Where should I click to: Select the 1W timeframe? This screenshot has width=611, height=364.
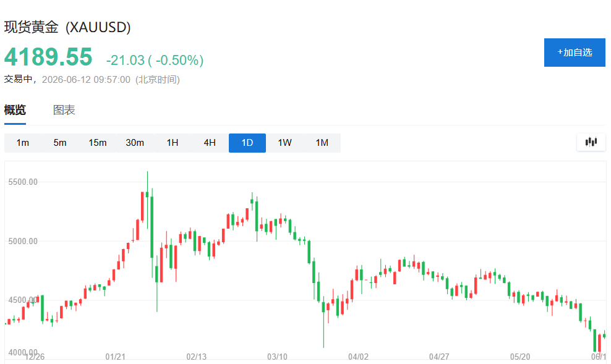pyautogui.click(x=284, y=143)
